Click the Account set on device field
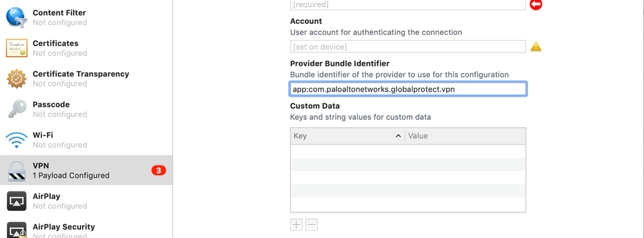The height and width of the screenshot is (238, 644). 408,46
